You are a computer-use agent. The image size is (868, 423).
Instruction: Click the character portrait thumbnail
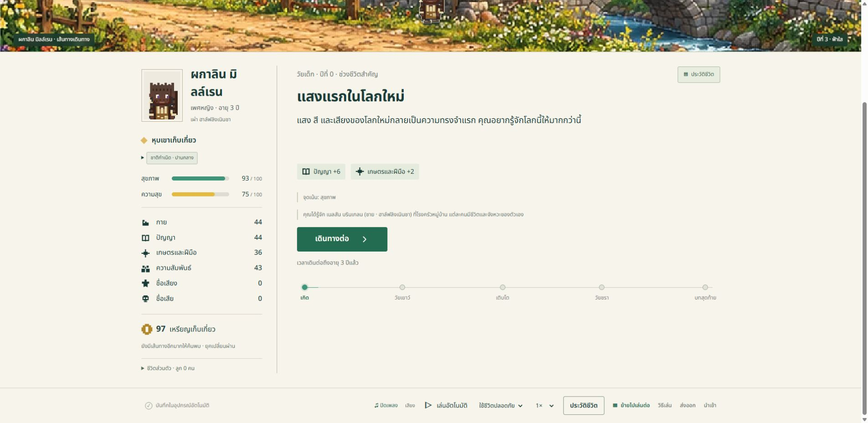tap(162, 95)
